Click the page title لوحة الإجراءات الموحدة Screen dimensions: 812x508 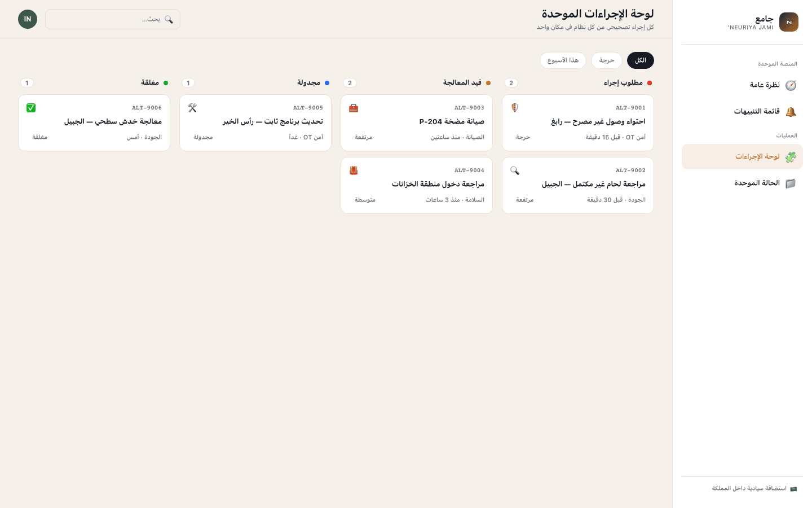598,14
